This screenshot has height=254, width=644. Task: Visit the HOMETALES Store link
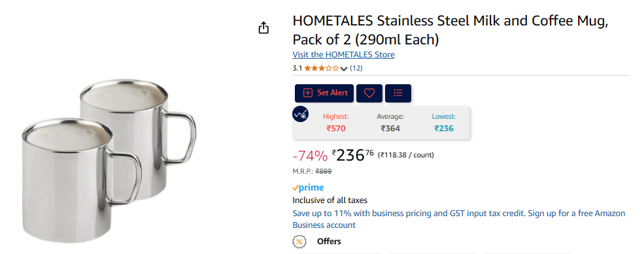coord(343,55)
